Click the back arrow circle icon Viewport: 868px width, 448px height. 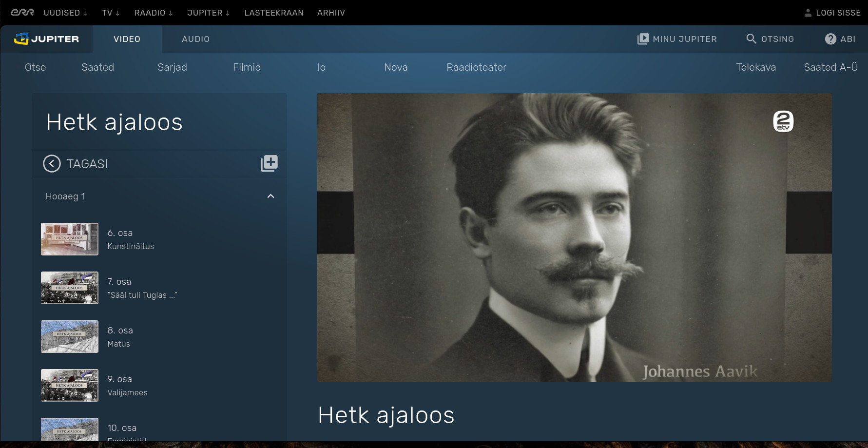(x=52, y=164)
